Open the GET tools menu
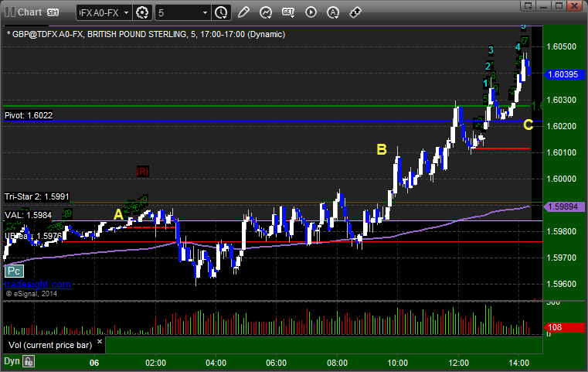588x372 pixels. pyautogui.click(x=288, y=12)
